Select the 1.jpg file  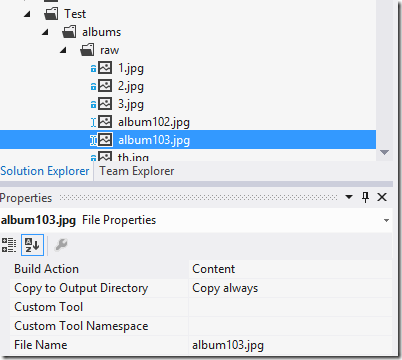point(131,68)
